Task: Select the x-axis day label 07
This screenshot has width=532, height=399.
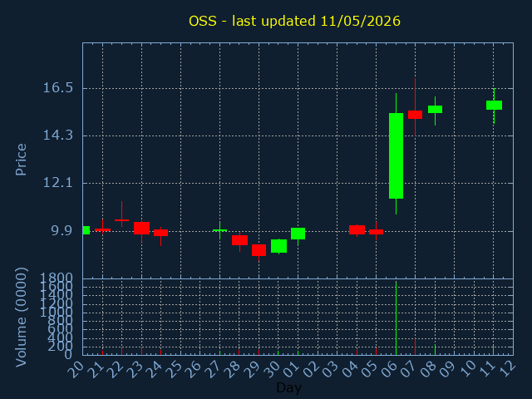Action: [408, 369]
